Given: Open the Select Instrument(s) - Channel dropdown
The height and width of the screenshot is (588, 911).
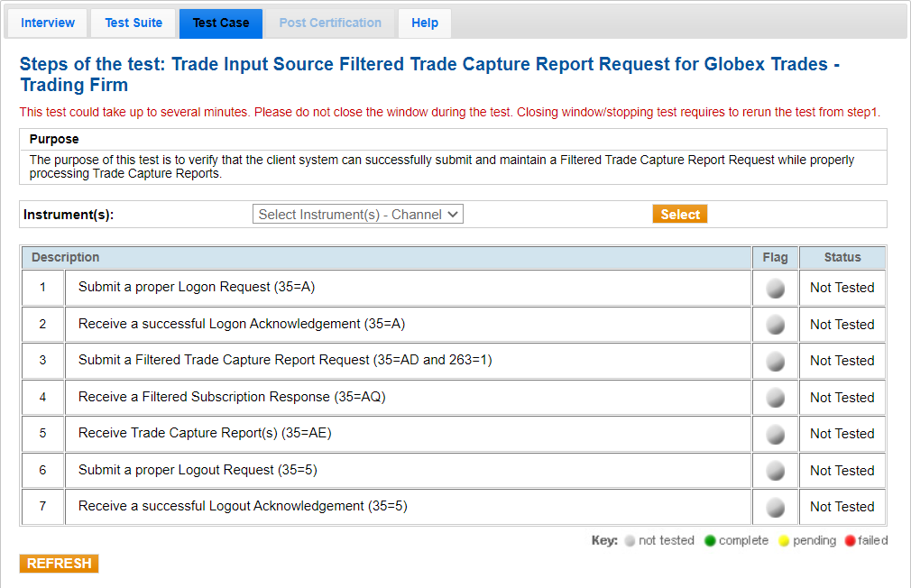Looking at the screenshot, I should click(x=357, y=214).
